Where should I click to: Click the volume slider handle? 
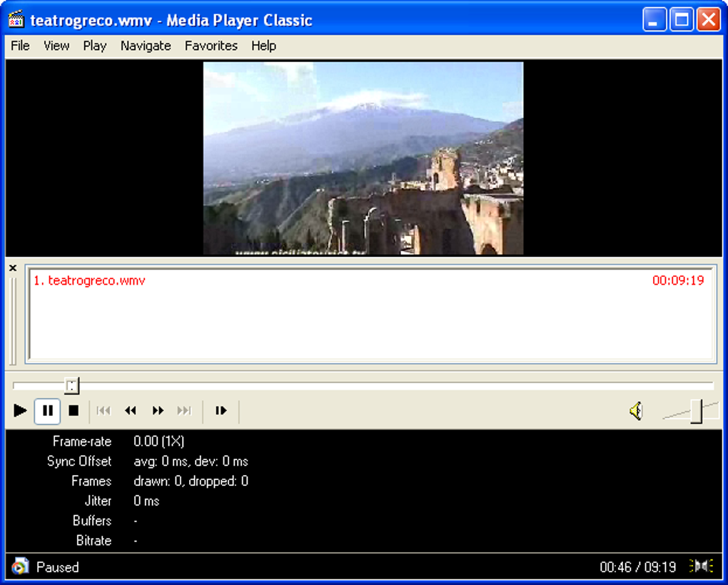[697, 411]
